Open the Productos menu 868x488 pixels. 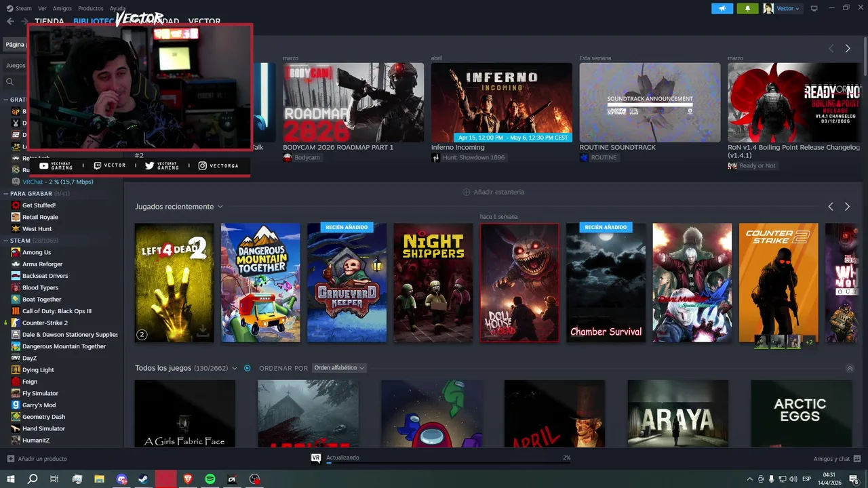[91, 8]
